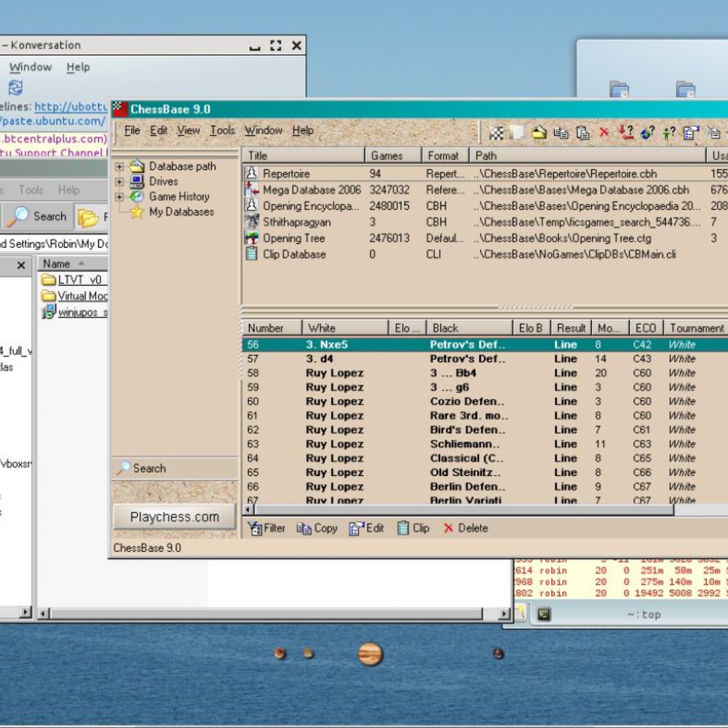Sort the games list by the ECO column
Image resolution: width=728 pixels, height=728 pixels.
point(646,328)
